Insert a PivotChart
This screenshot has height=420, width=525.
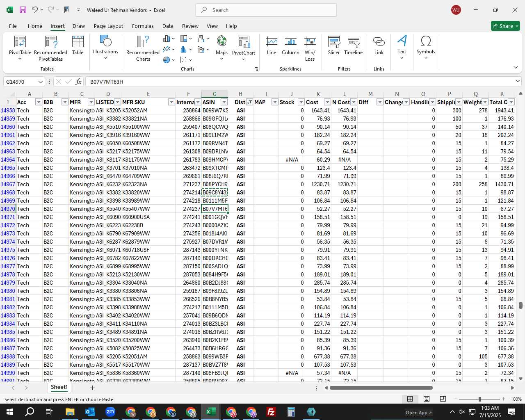[x=244, y=48]
